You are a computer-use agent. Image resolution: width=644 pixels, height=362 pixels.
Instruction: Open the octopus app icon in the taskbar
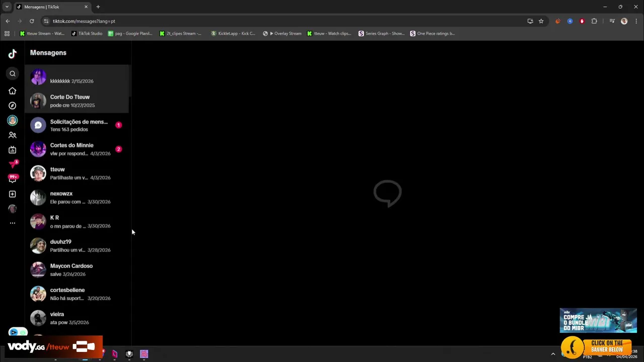coord(129,354)
